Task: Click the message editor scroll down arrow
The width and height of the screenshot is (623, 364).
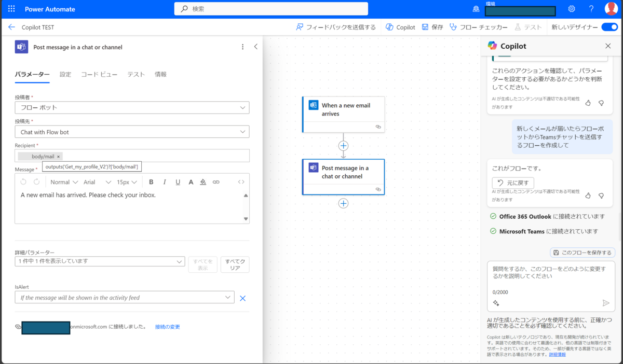Action: click(x=246, y=219)
